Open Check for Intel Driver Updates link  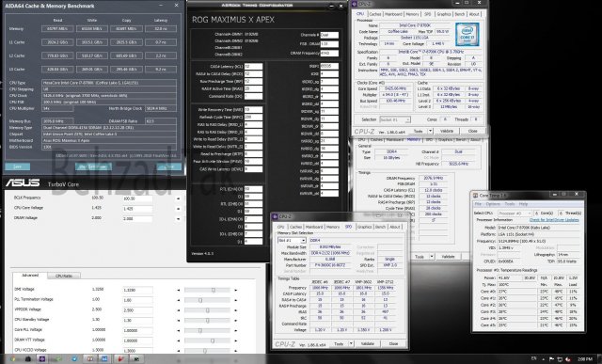(554, 220)
